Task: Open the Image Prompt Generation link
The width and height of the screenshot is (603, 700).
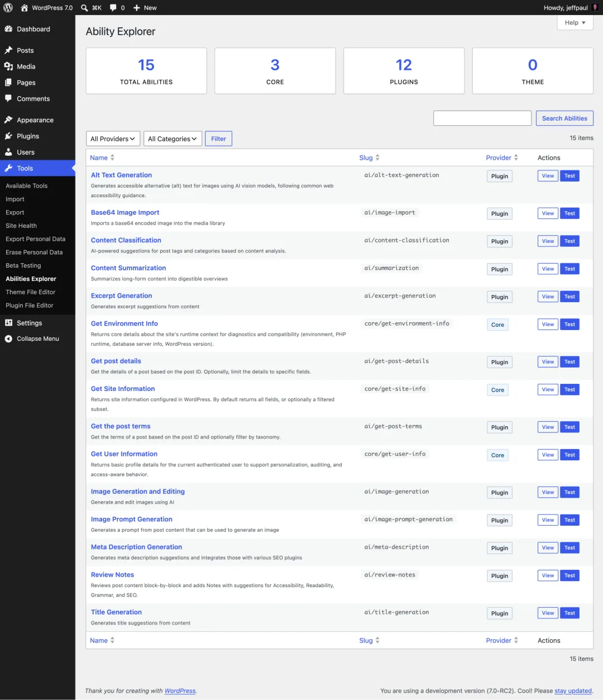Action: [x=132, y=519]
